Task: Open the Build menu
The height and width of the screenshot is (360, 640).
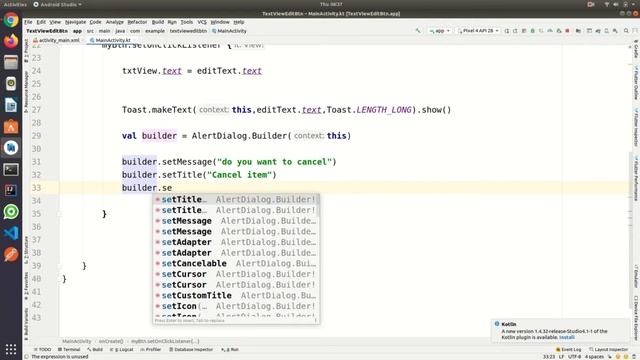Action: tap(158, 22)
